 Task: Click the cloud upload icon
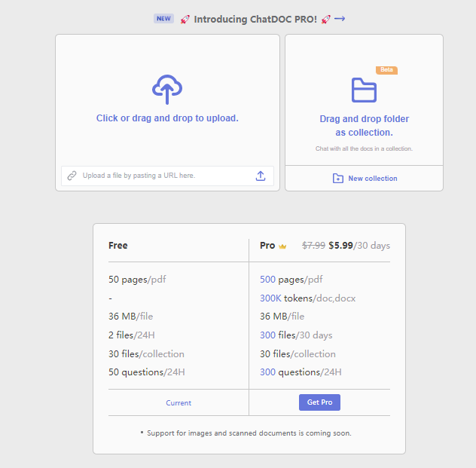167,89
